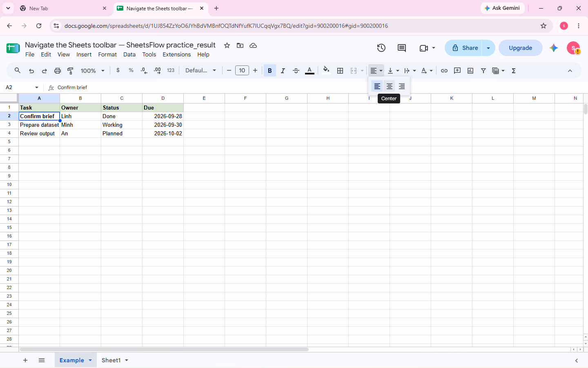The width and height of the screenshot is (588, 368).
Task: Open the Extensions menu
Action: 177,54
